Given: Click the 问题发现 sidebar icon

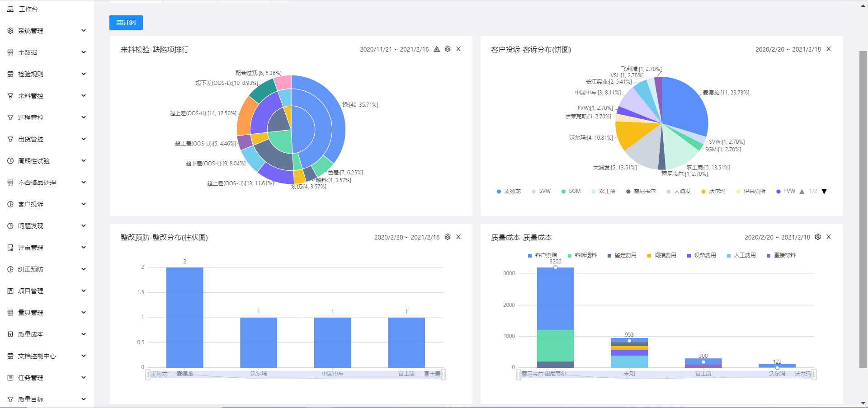Looking at the screenshot, I should point(10,226).
